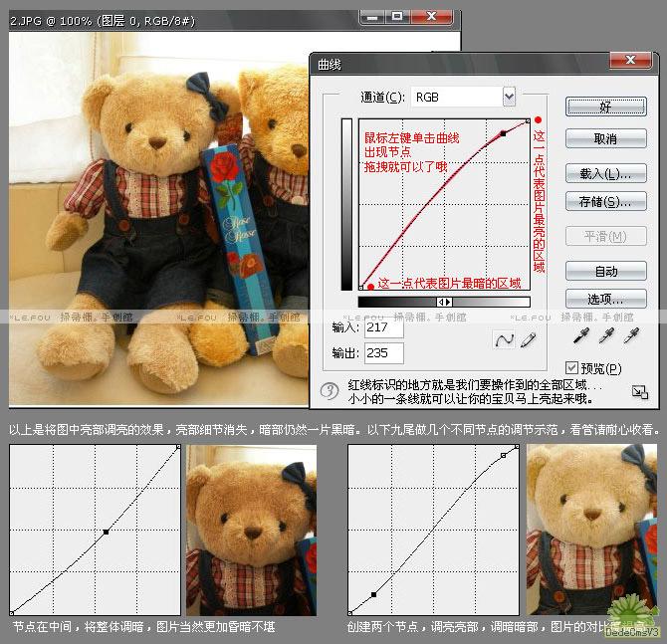
Task: Pick the gray point eyedropper
Action: (x=606, y=335)
